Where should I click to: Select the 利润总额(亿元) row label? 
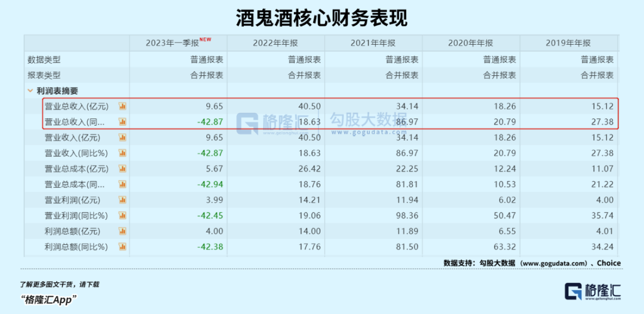(x=72, y=231)
